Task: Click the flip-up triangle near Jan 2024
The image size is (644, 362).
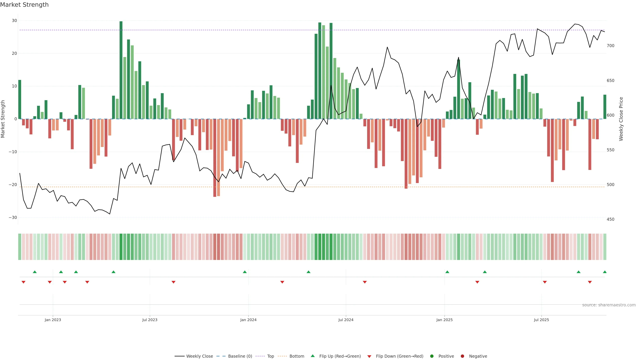Action: (245, 272)
